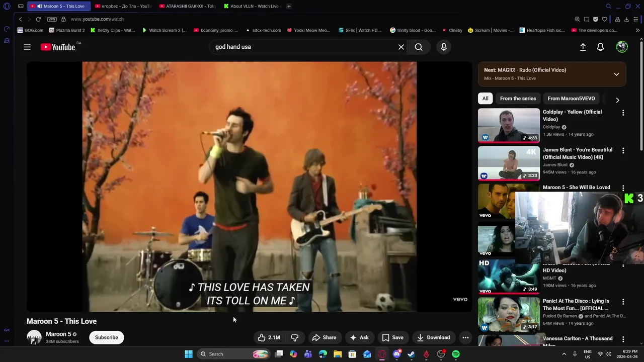Open Coldplay Yellow video thumbnail
The image size is (644, 362).
pos(509,125)
